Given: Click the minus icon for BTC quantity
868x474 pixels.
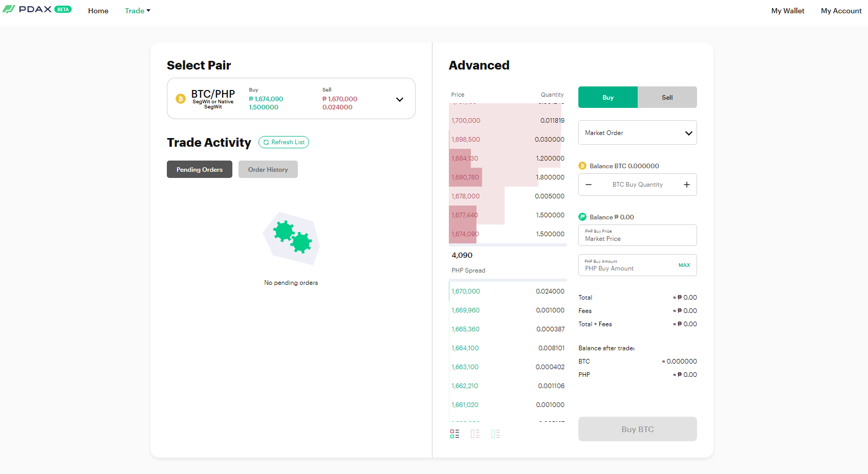Looking at the screenshot, I should click(x=589, y=185).
